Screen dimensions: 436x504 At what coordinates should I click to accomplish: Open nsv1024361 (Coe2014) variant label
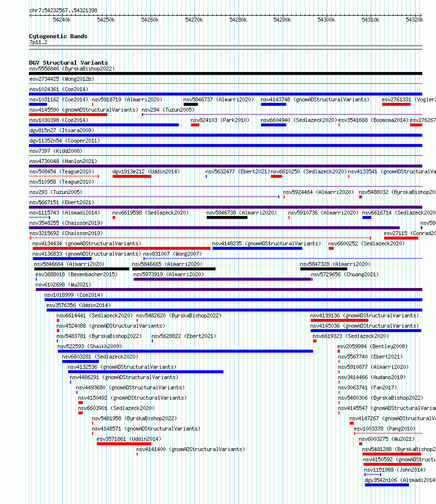tap(59, 89)
